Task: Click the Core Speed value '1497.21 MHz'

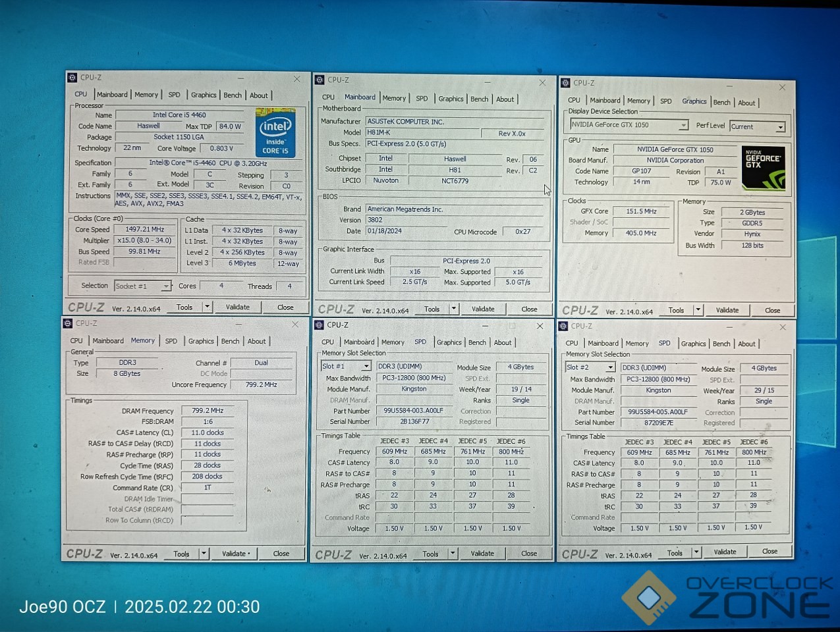Action: pyautogui.click(x=145, y=229)
